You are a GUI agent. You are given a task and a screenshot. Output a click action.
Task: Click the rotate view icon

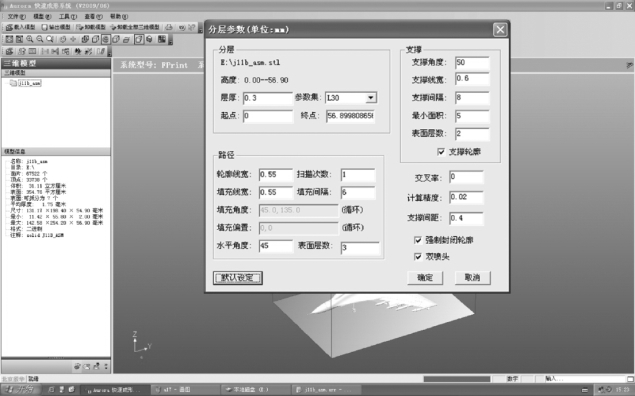pyautogui.click(x=63, y=39)
